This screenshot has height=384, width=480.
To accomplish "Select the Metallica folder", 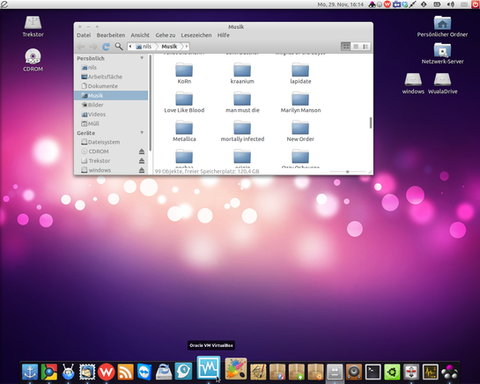I will (184, 131).
